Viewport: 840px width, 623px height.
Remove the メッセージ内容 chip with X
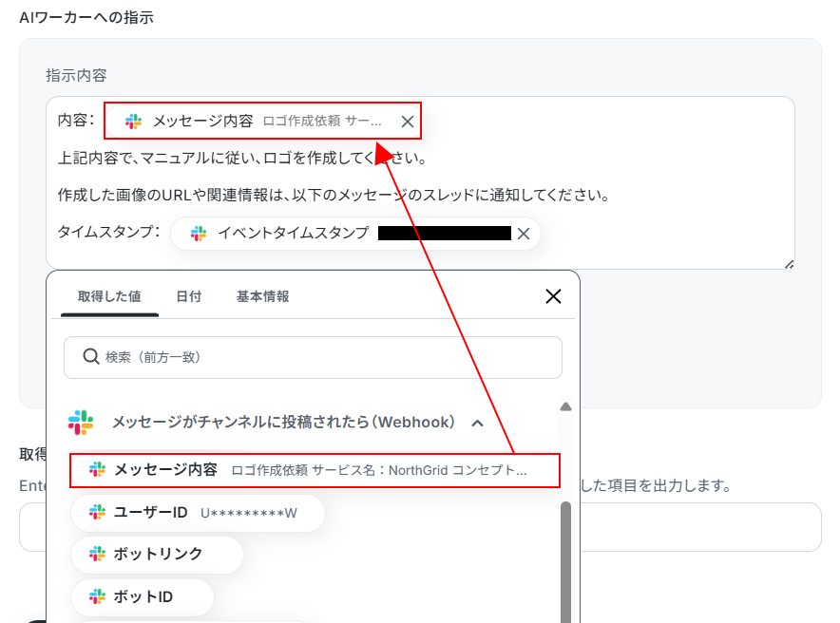click(407, 122)
